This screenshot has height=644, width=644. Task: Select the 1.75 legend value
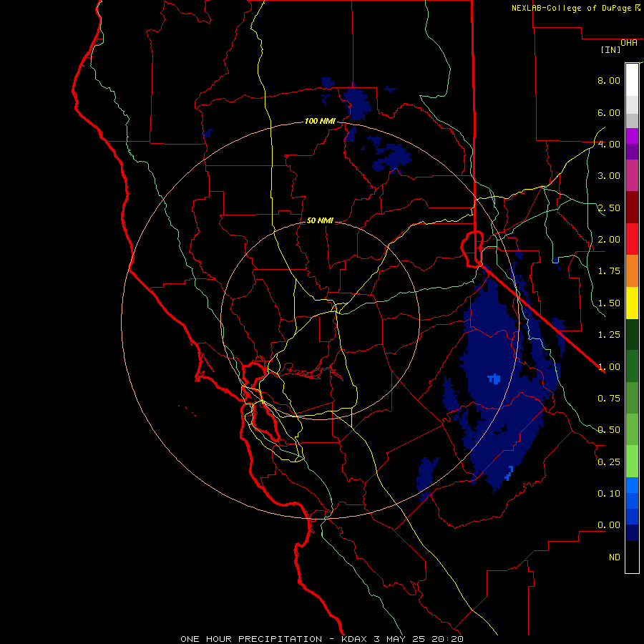pos(609,271)
